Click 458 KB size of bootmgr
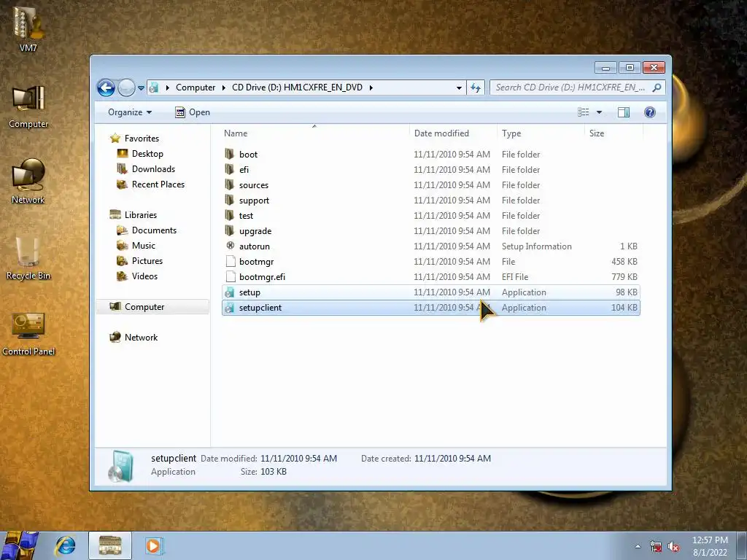Screen dimensions: 747x560 [624, 262]
